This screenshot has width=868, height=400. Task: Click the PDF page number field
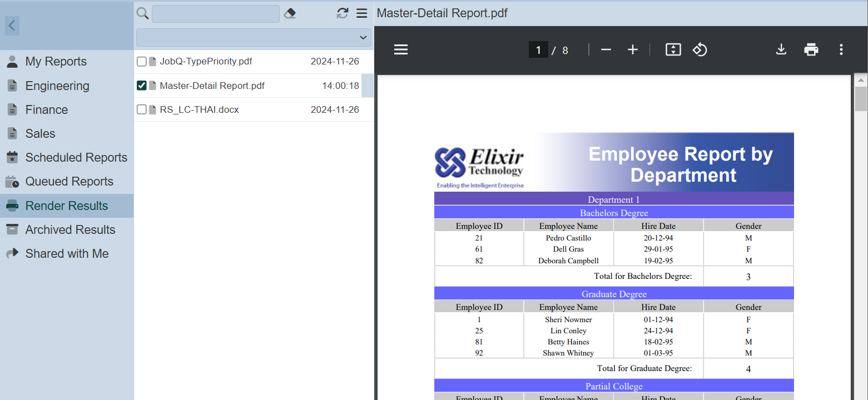[x=538, y=50]
